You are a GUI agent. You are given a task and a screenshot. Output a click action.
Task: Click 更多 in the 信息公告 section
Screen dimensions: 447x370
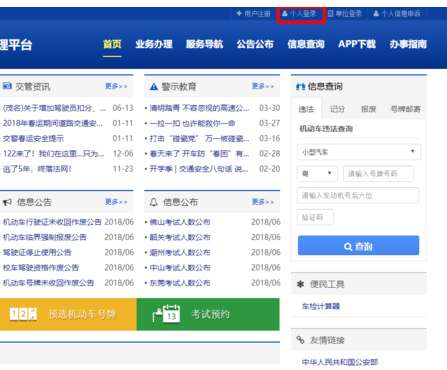116,202
